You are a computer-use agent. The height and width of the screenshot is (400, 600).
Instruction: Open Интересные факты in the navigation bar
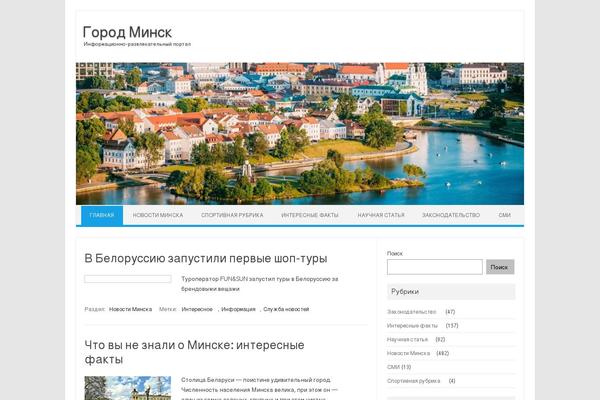click(310, 215)
